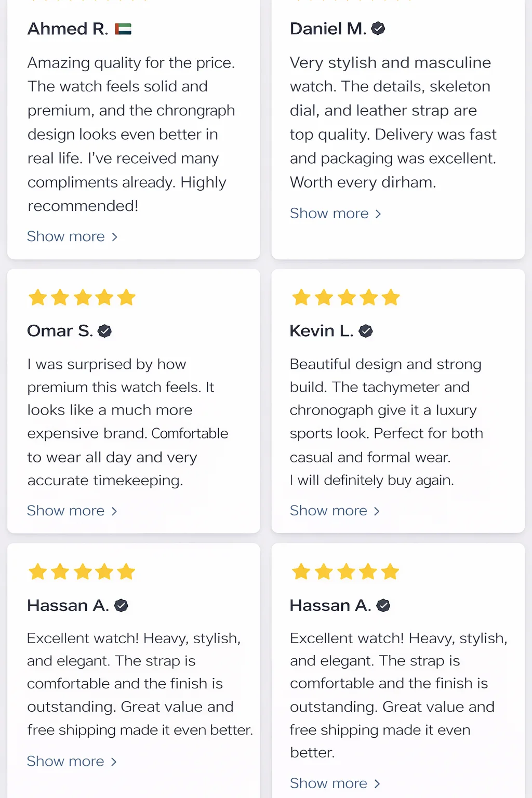Expand Daniel M.'s review using Show more chevron

click(x=378, y=214)
